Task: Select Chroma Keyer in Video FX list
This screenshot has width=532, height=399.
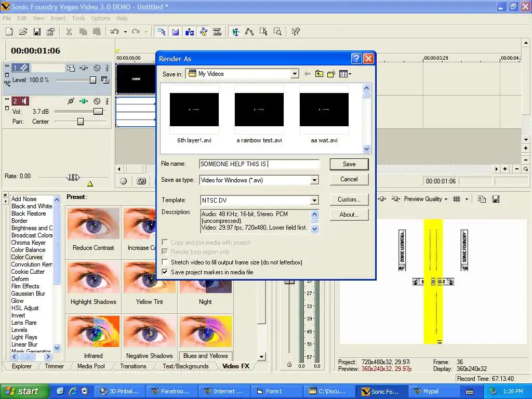Action: point(29,243)
